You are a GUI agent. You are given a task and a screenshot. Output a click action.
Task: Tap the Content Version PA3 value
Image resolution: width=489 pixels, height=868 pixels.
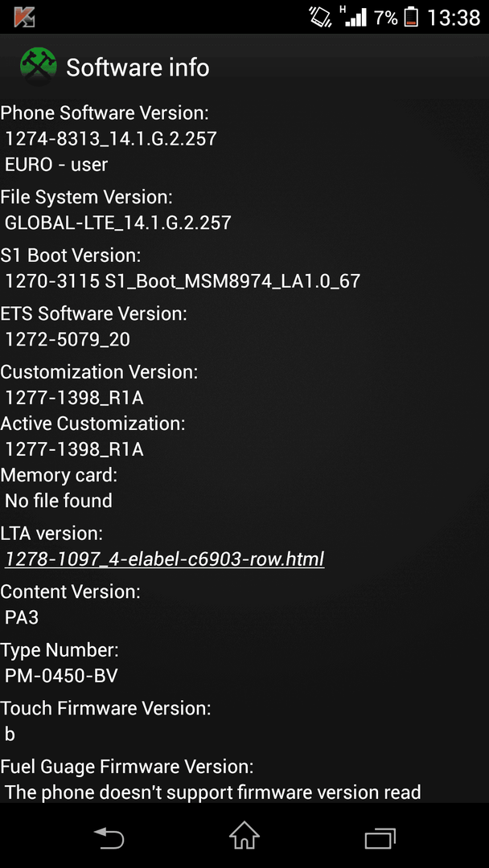click(x=22, y=617)
